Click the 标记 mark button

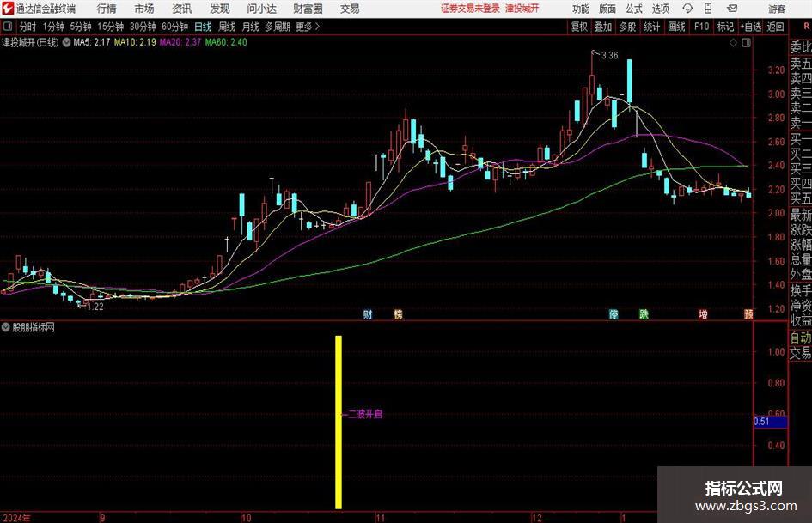point(725,27)
